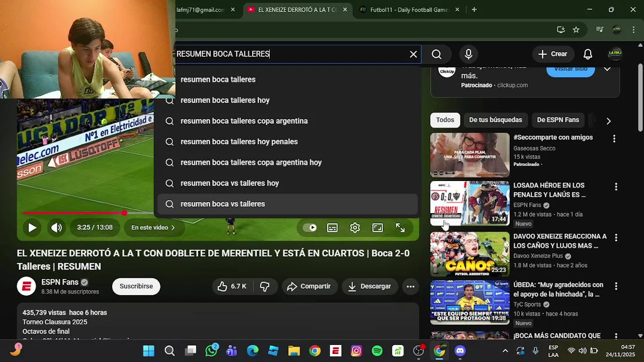Viewport: 644px width, 362px height.
Task: Open video settings gear
Action: coord(355,228)
